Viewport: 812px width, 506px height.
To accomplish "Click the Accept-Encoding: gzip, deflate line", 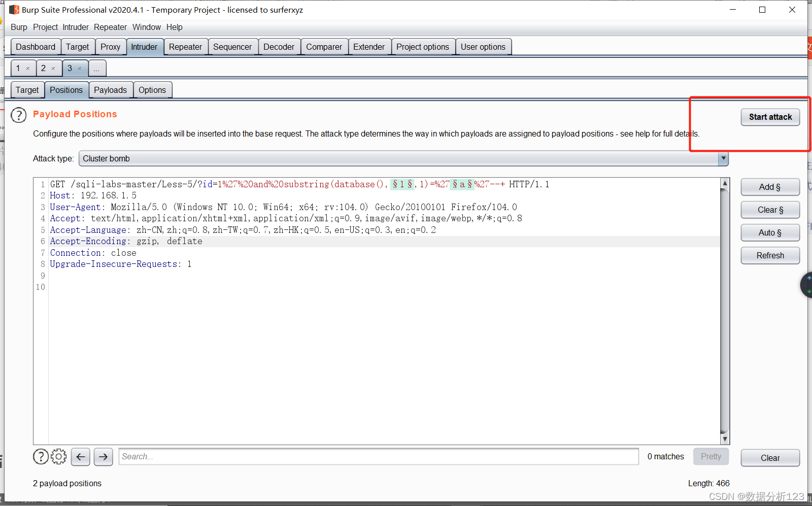I will [126, 241].
